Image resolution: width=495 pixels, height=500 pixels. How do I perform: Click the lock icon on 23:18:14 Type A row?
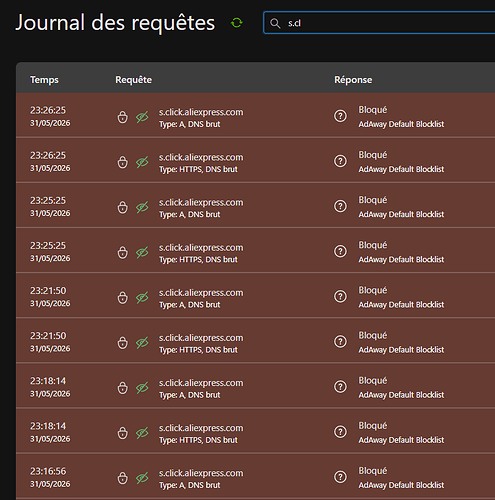point(123,388)
